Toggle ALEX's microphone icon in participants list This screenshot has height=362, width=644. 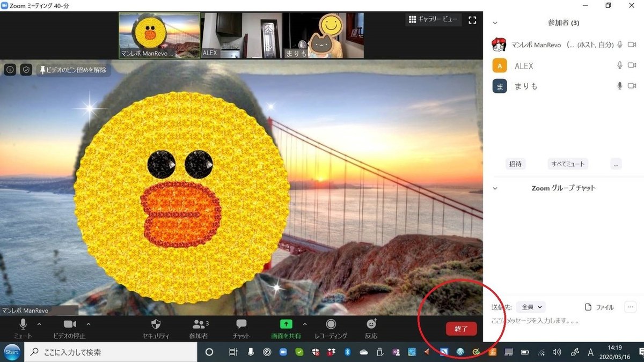(620, 65)
